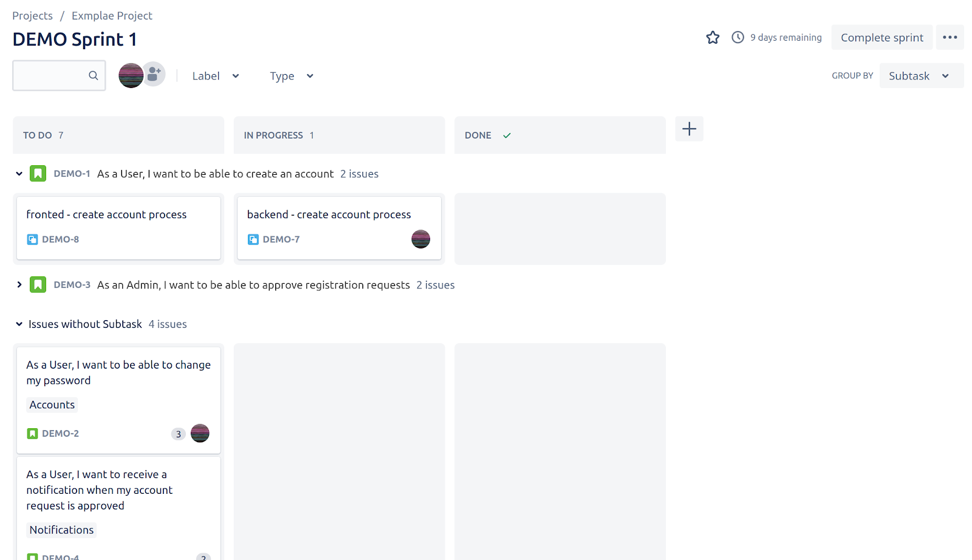Image resolution: width=972 pixels, height=560 pixels.
Task: Click the DONE column checkmark icon
Action: (507, 135)
